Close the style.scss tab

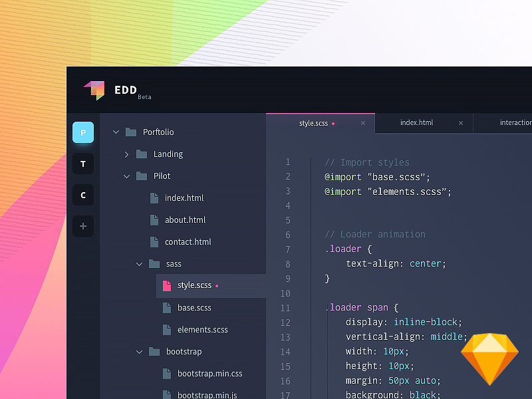coord(363,123)
